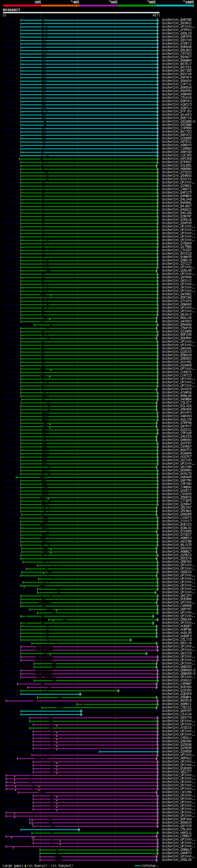Click the green alignment bar of UniRef100_Q29350

coord(70,691)
